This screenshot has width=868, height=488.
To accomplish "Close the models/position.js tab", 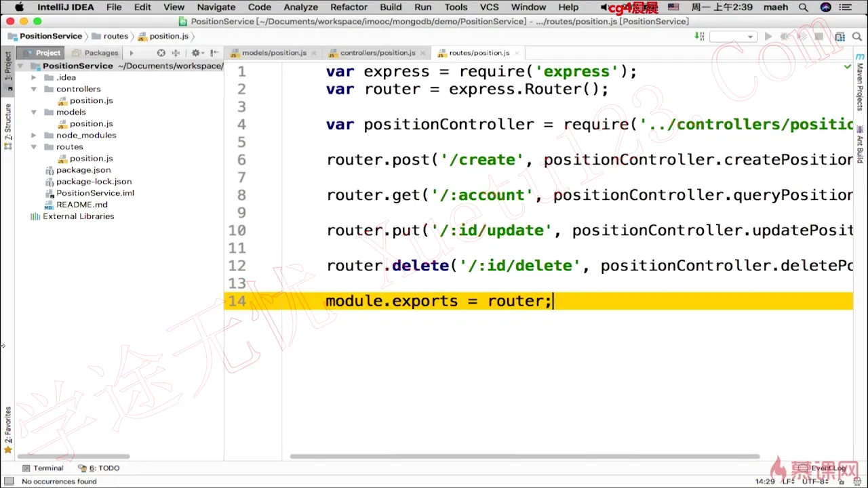I will tap(315, 53).
